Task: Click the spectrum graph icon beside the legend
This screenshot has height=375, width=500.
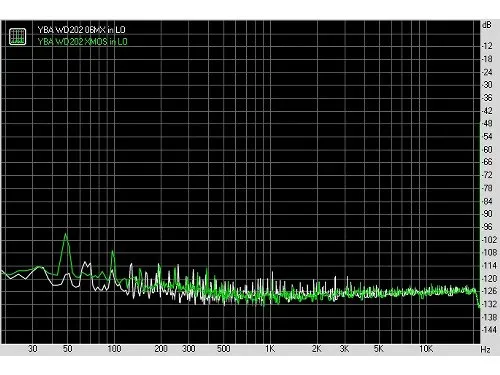Action: 17,36
